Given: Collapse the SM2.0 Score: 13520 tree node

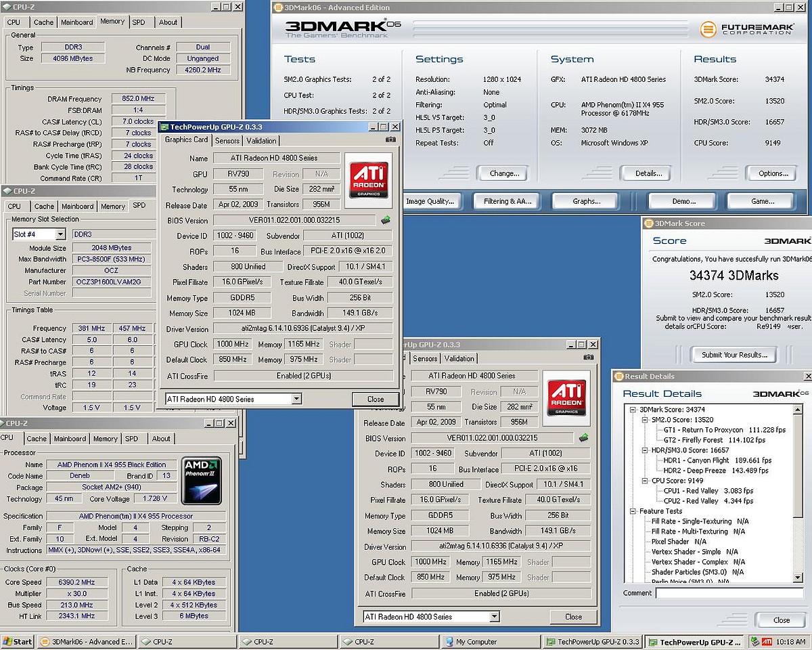Looking at the screenshot, I should pos(644,420).
